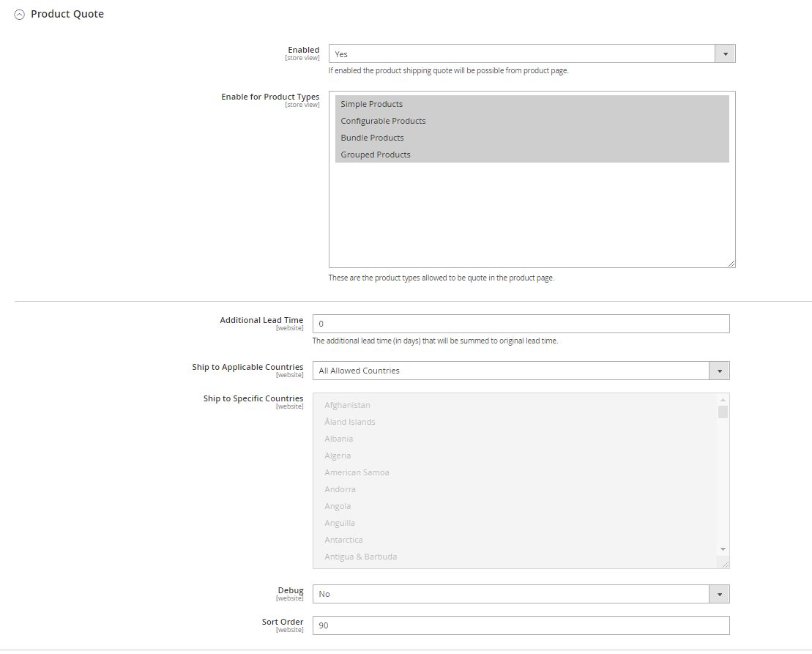This screenshot has width=812, height=654.
Task: Click the product types list resize handle
Action: click(731, 263)
